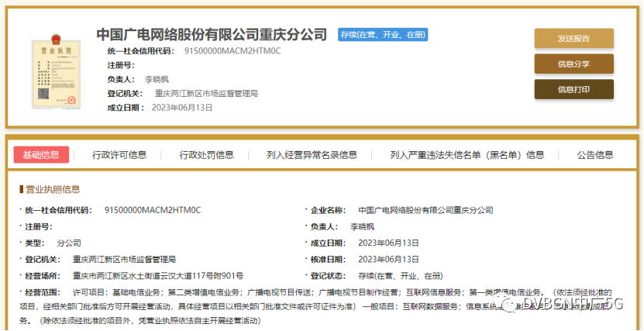Click the blue 存续(在营、开业、在册) status badge
The height and width of the screenshot is (331, 644).
tap(383, 35)
